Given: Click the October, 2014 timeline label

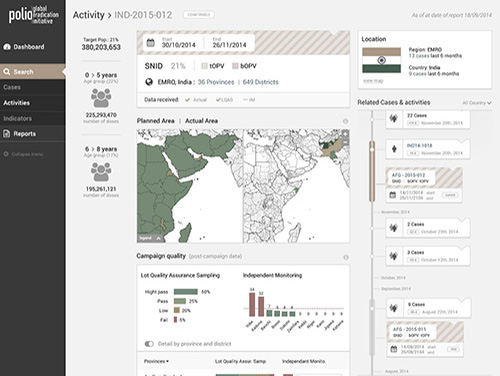Looking at the screenshot, I should 393,278.
